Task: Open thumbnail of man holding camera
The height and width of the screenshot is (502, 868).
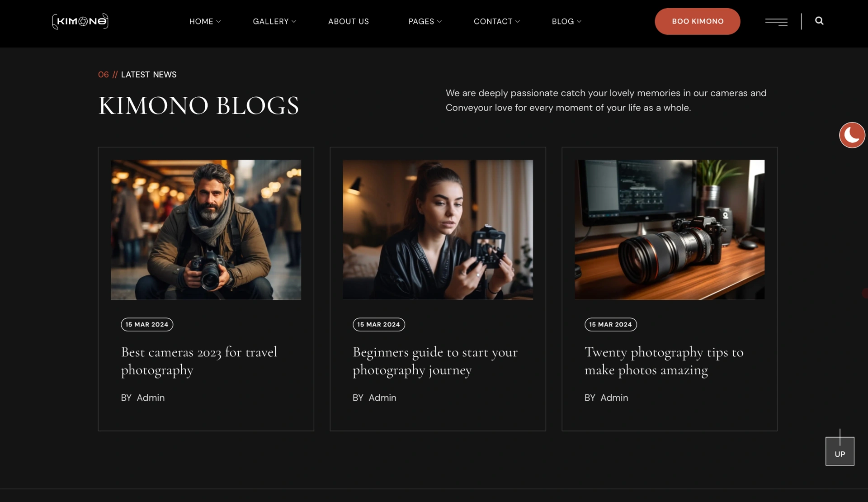Action: coord(206,230)
